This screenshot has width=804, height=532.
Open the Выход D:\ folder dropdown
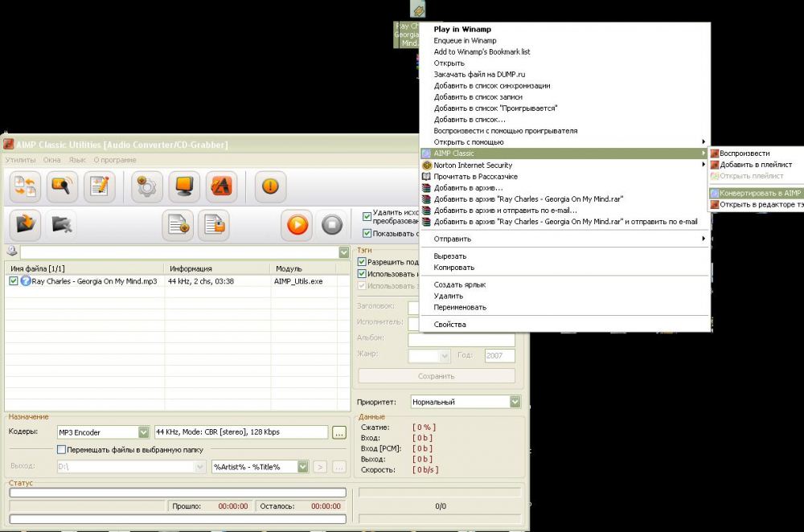[200, 466]
